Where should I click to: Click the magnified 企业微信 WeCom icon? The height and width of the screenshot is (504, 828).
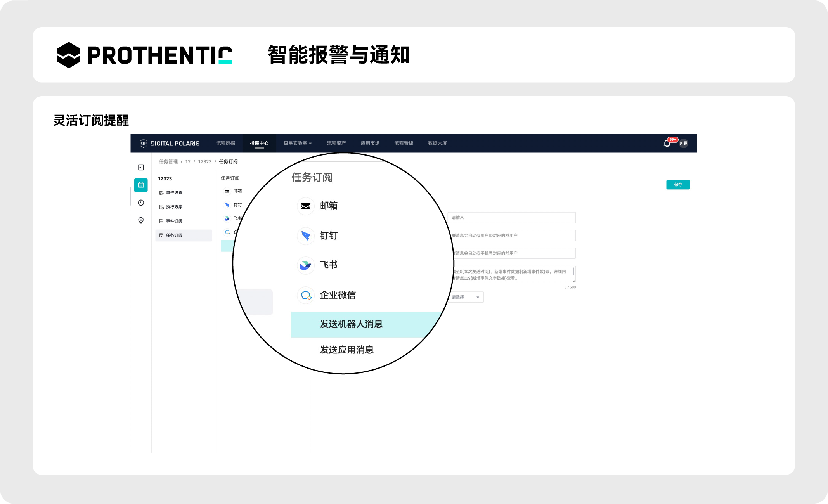coord(306,295)
